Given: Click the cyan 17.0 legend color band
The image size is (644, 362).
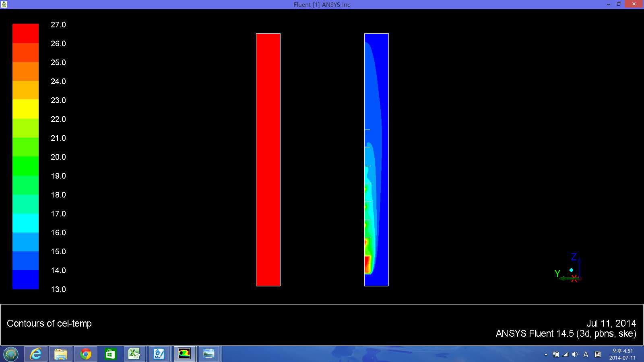Looking at the screenshot, I should pyautogui.click(x=25, y=222).
